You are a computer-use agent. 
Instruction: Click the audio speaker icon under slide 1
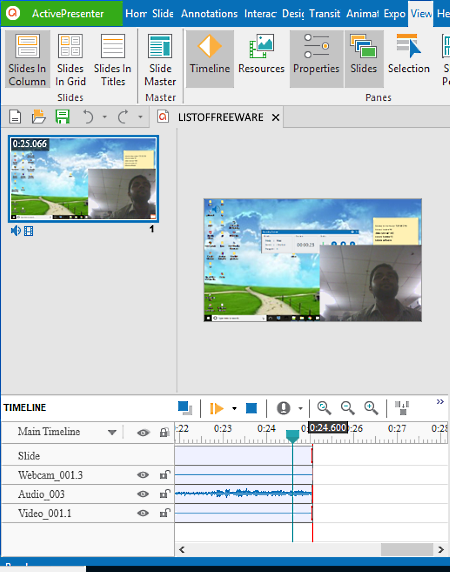point(16,231)
